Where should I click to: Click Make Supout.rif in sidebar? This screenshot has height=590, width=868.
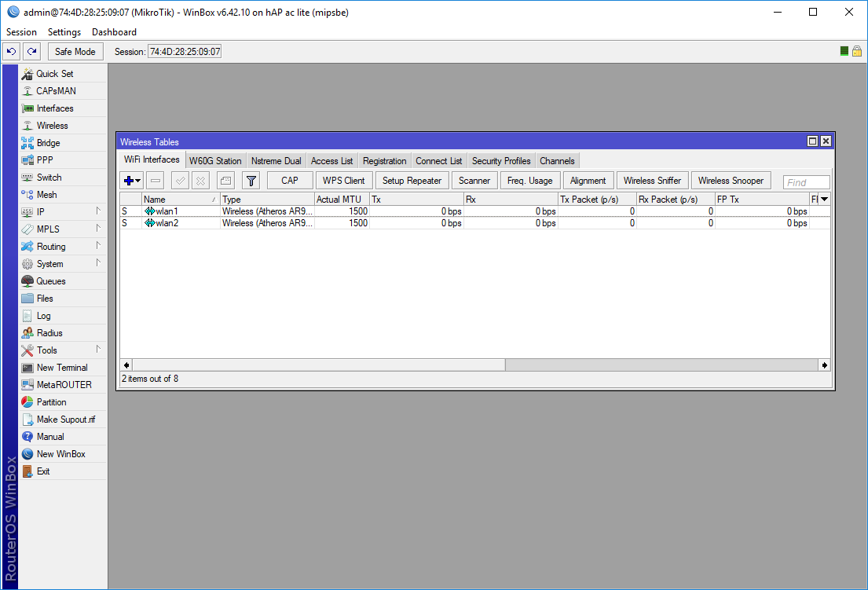click(x=63, y=419)
